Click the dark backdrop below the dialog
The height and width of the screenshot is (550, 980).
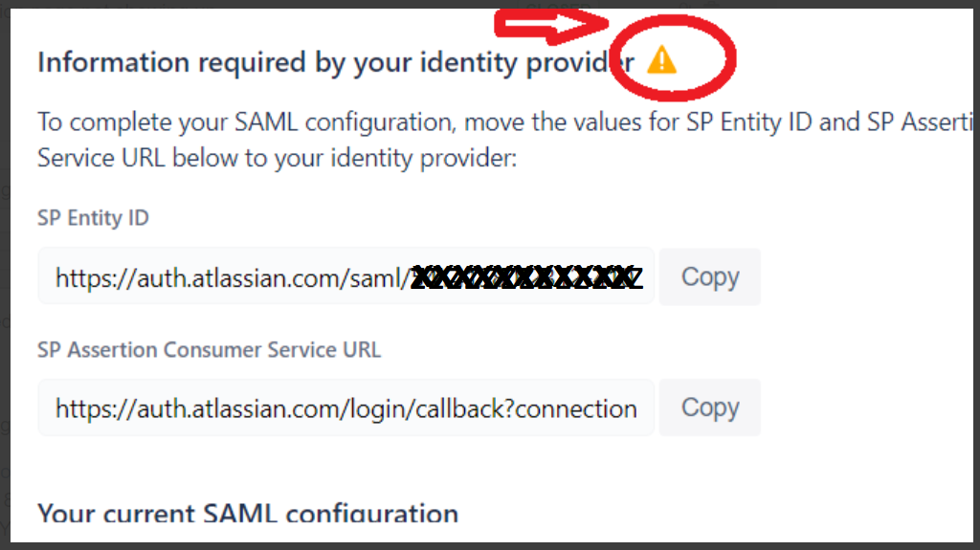[x=490, y=546]
